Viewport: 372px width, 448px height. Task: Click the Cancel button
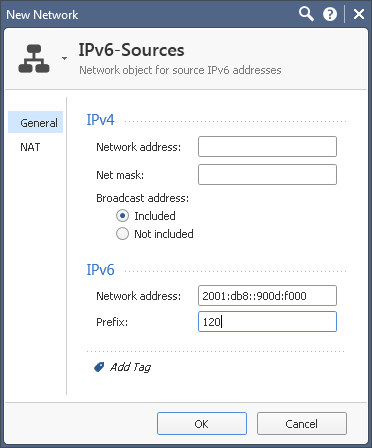[302, 424]
